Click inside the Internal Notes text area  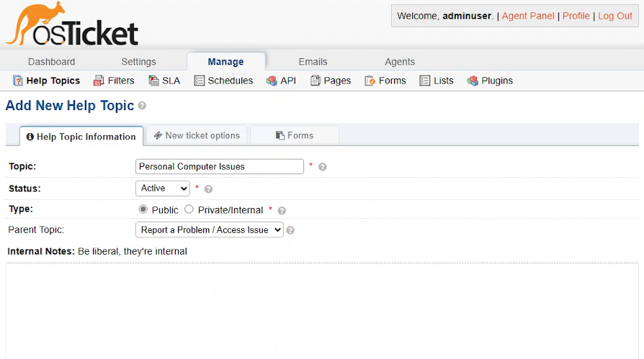[323, 311]
